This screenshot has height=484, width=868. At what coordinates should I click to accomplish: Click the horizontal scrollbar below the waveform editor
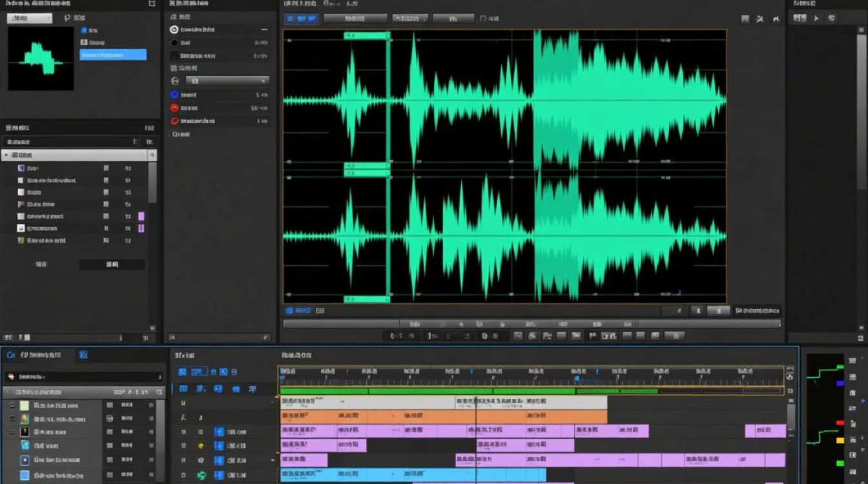[532, 324]
